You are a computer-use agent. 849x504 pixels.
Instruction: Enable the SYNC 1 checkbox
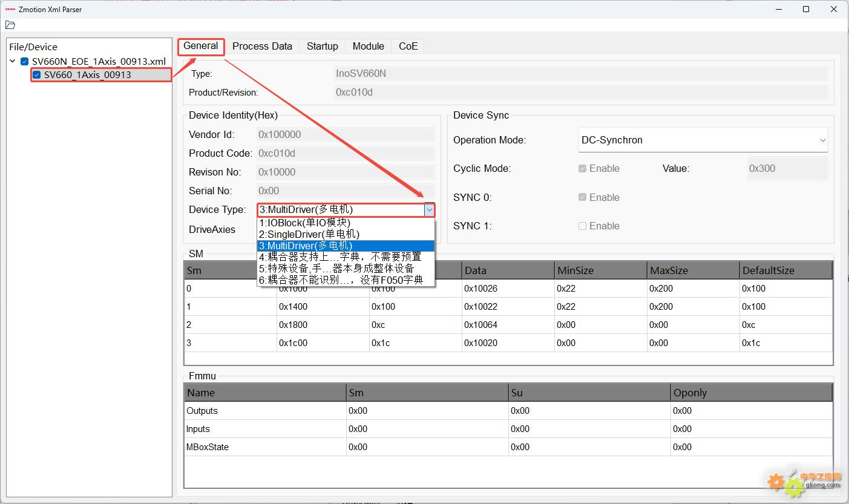(582, 226)
